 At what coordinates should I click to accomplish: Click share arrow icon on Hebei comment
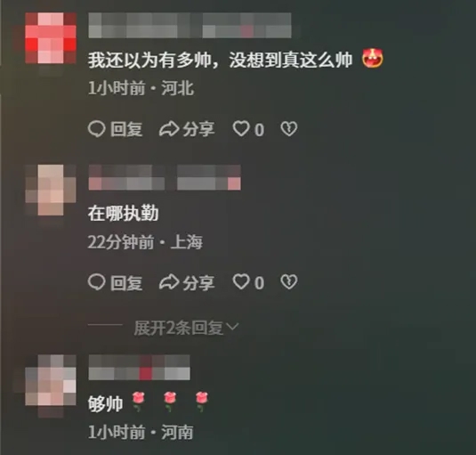[169, 129]
